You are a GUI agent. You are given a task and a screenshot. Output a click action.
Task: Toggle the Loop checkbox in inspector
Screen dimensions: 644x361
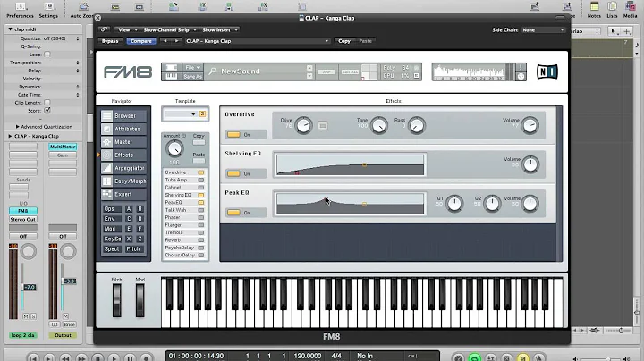click(47, 55)
